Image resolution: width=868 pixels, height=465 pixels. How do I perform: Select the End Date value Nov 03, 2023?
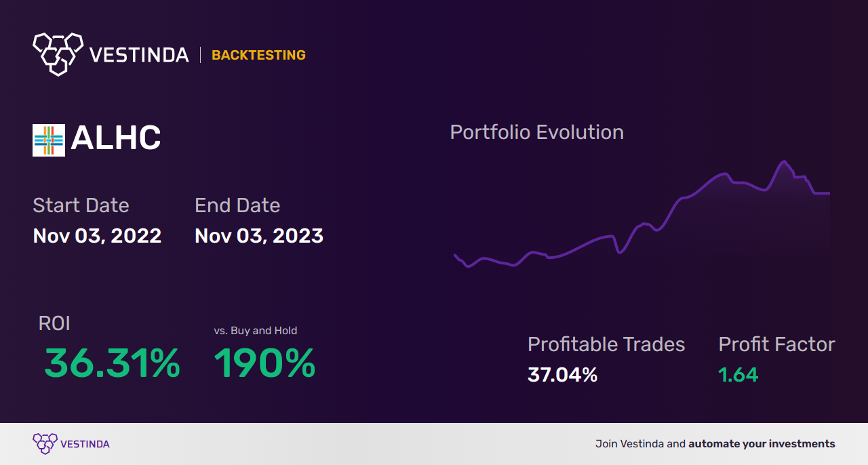click(x=259, y=236)
